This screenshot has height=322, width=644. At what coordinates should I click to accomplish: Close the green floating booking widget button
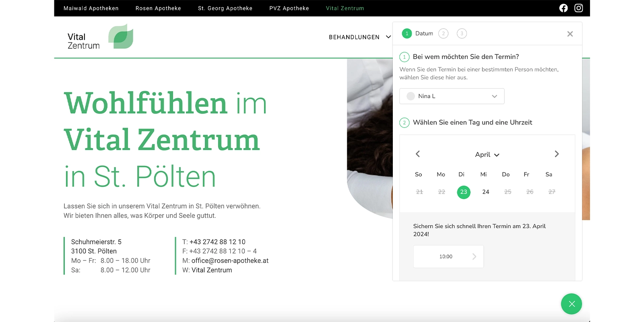(572, 304)
